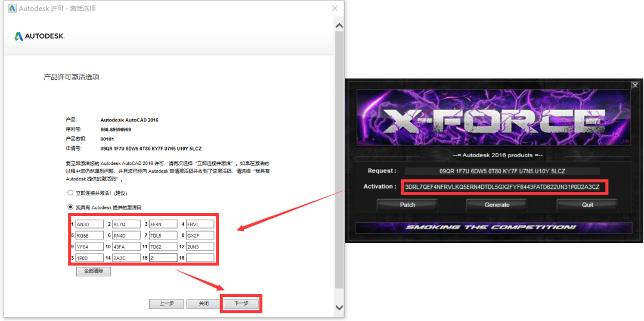Image resolution: width=644 pixels, height=321 pixels.
Task: Click the product key 001H1 text
Action: point(106,139)
